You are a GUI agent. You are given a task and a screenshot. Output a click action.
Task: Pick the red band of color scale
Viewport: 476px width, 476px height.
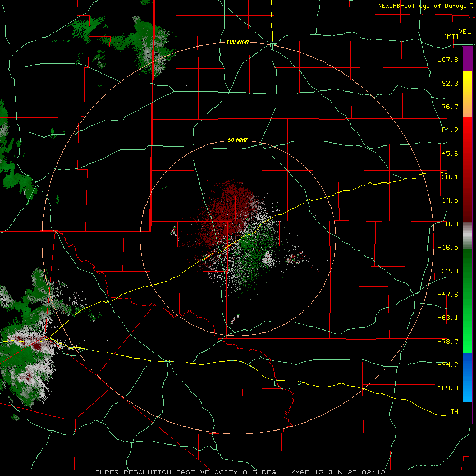point(467,169)
